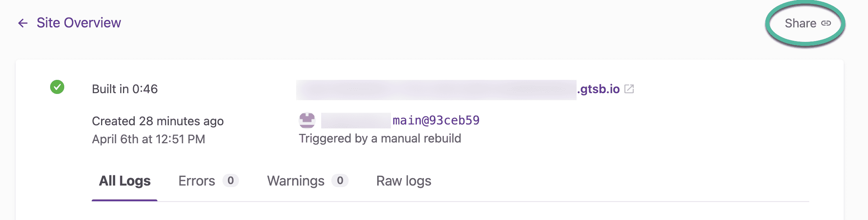Open the external link icon beside gtsb.io

629,89
